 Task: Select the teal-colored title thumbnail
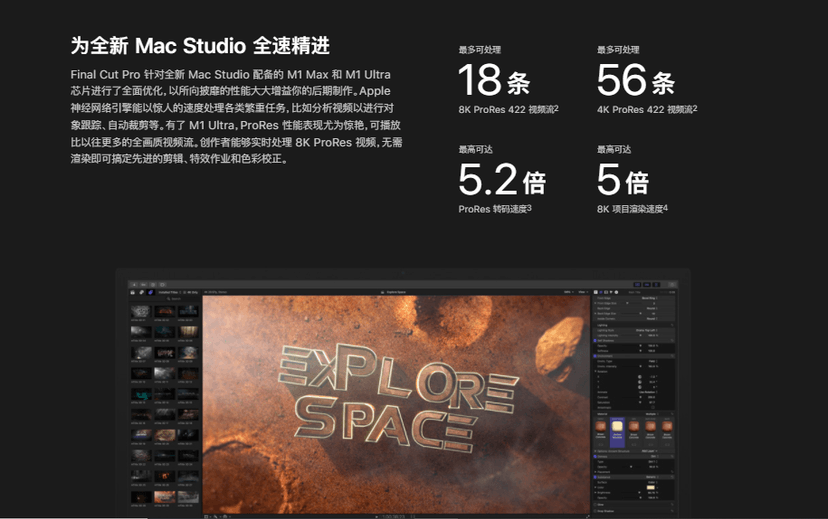point(142,394)
